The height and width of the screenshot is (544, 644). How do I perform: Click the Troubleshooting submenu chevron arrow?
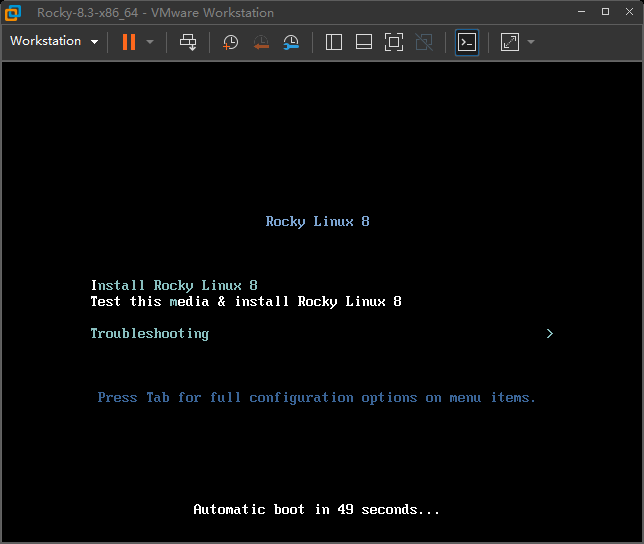550,333
